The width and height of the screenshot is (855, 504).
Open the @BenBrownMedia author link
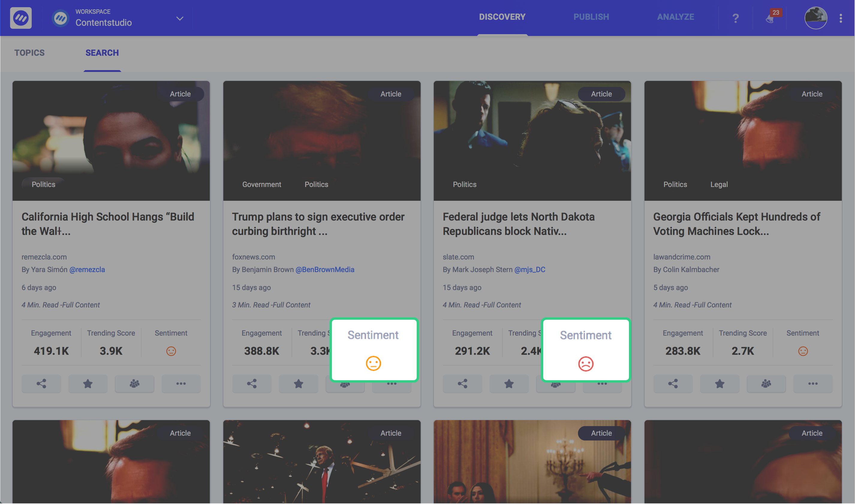click(x=325, y=270)
